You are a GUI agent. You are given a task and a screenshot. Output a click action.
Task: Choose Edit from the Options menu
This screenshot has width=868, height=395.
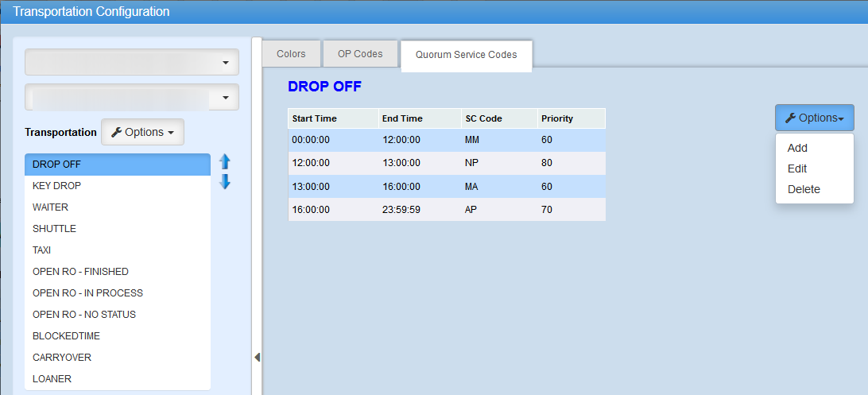click(x=797, y=168)
